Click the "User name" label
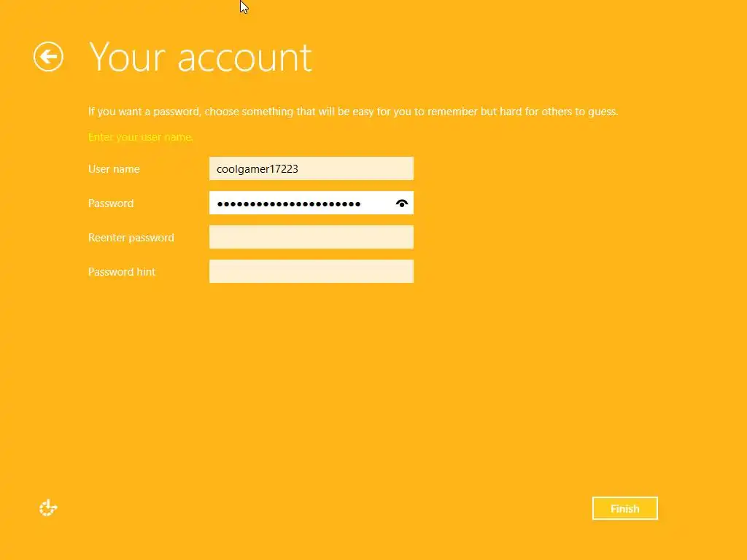This screenshot has height=560, width=747. coord(114,169)
